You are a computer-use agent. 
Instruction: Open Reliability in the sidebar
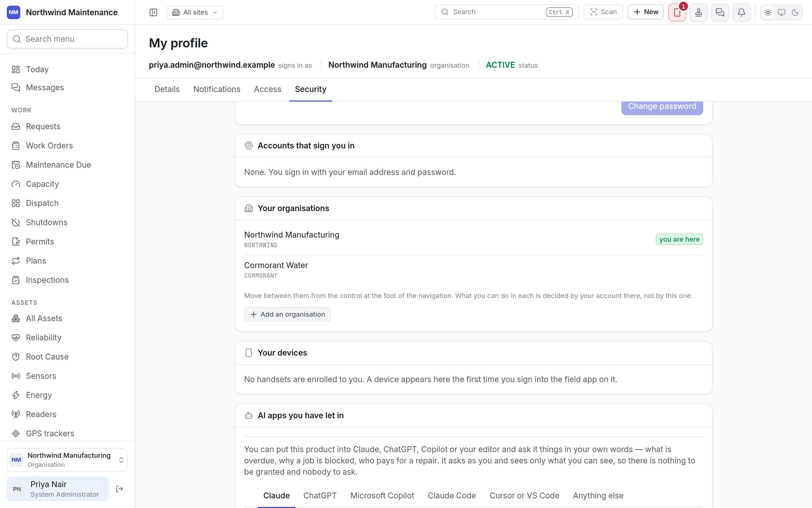pyautogui.click(x=67, y=337)
